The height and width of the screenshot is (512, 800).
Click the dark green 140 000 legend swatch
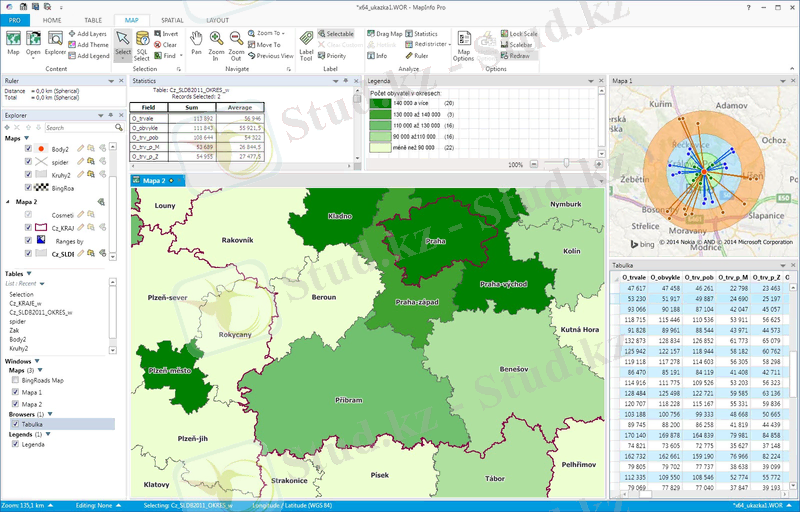point(381,103)
